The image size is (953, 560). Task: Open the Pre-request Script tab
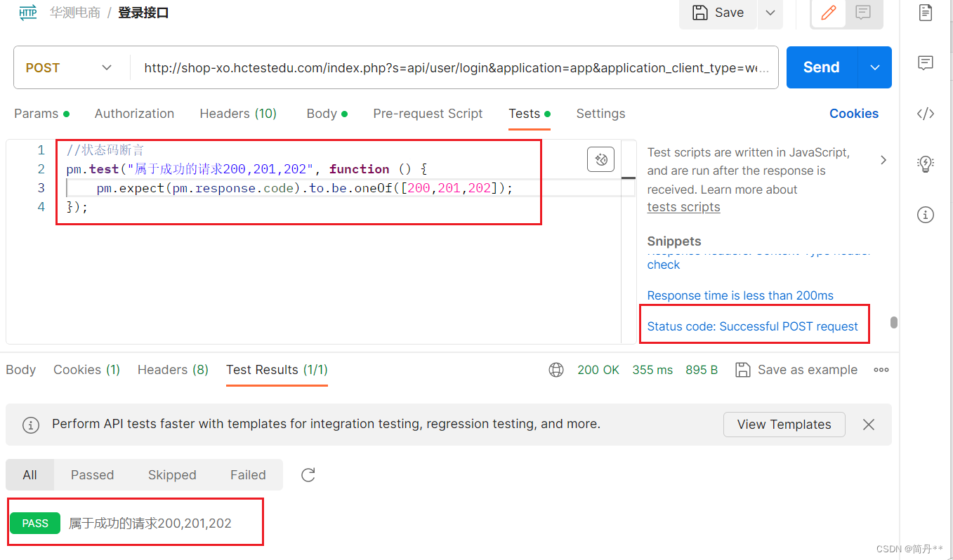tap(428, 114)
